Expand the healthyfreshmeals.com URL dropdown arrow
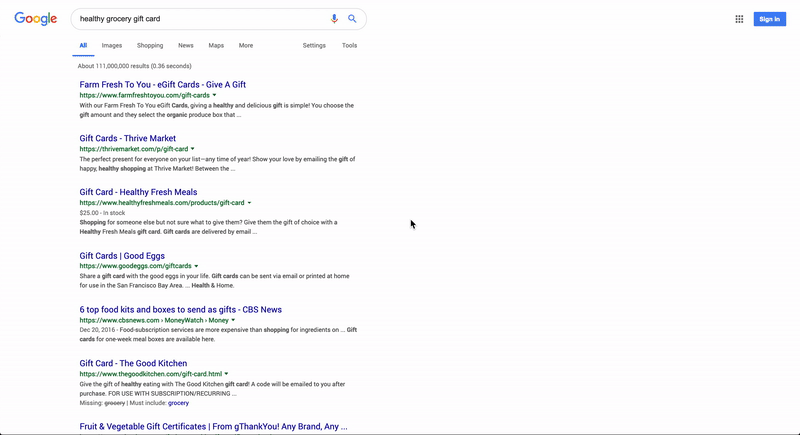The height and width of the screenshot is (435, 800). click(249, 203)
